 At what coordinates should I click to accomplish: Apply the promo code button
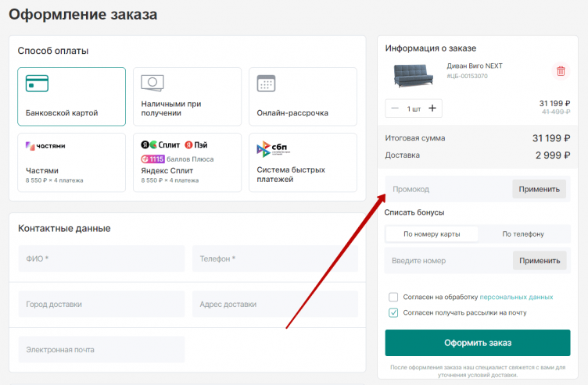click(540, 189)
